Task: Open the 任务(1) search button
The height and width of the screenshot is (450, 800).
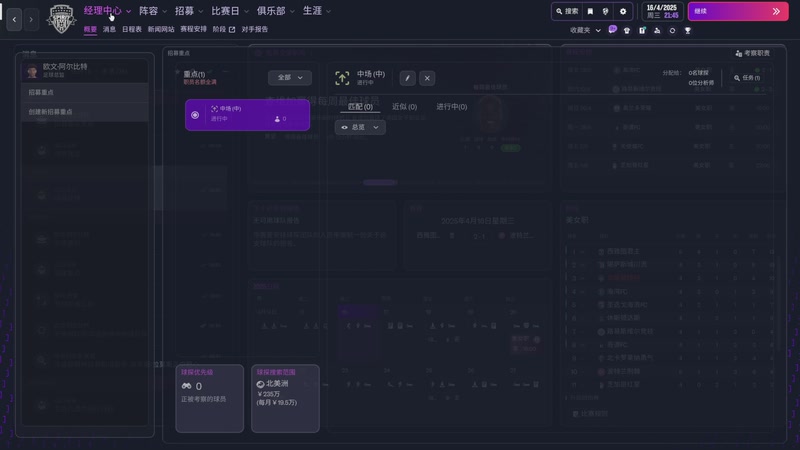Action: [x=747, y=78]
